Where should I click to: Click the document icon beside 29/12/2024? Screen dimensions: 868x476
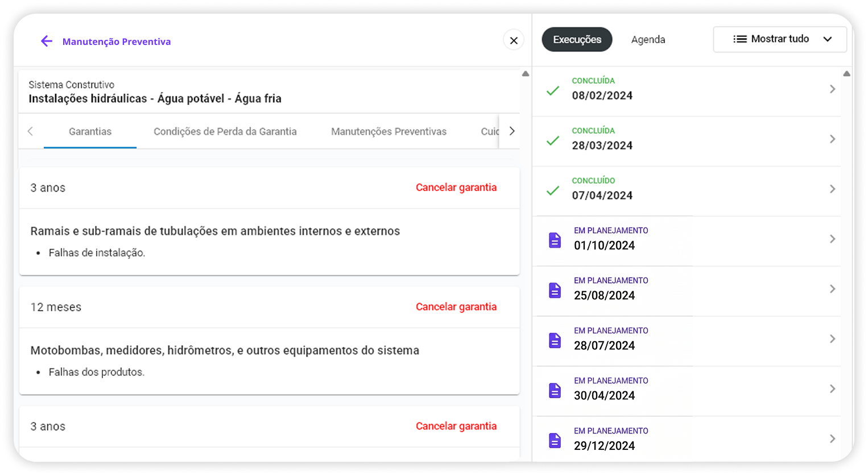[555, 441]
